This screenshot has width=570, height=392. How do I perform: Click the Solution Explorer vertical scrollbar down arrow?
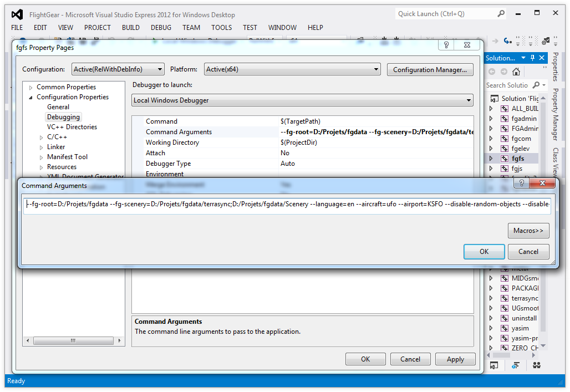tap(543, 345)
